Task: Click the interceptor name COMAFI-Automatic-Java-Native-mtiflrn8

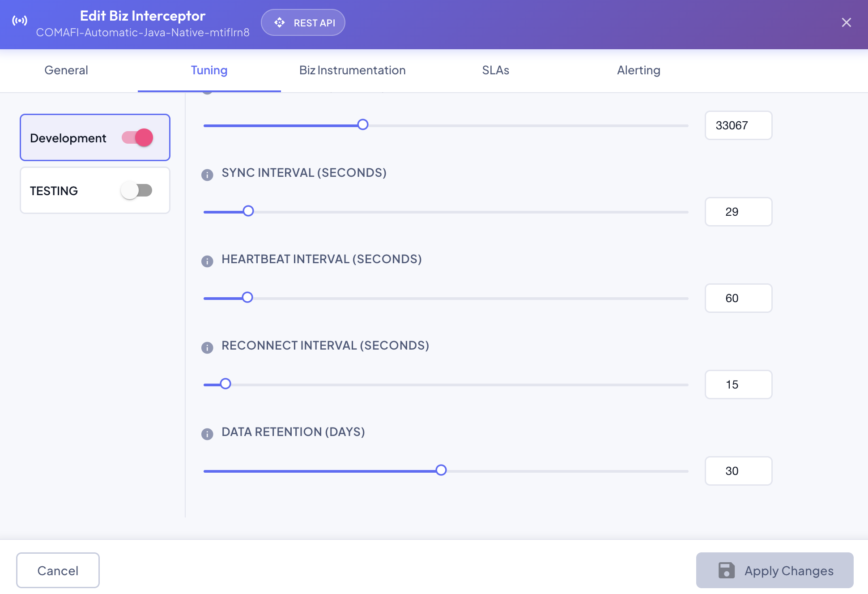Action: pos(143,33)
